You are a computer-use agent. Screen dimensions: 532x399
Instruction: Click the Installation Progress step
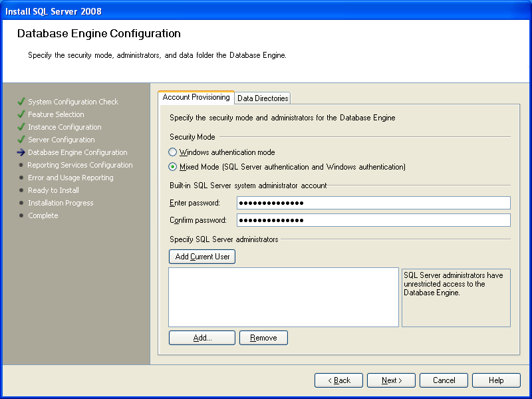click(61, 203)
